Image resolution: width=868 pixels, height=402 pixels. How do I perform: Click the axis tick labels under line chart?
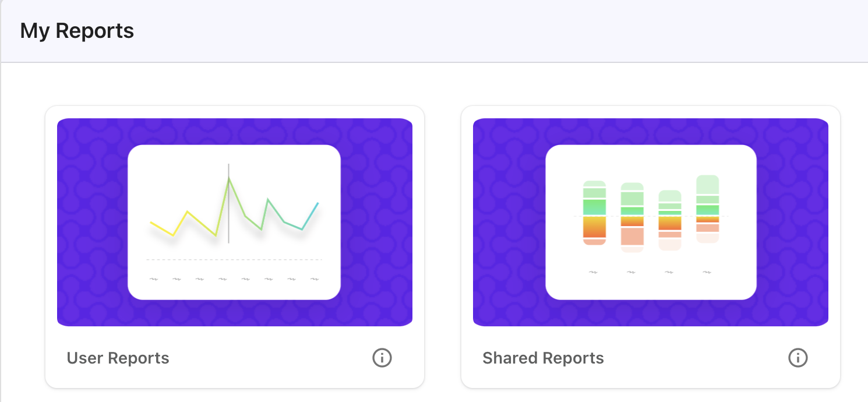[234, 279]
